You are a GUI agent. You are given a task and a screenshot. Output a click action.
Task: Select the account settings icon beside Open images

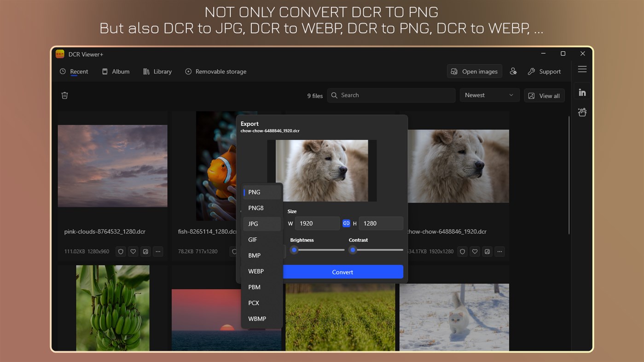click(513, 71)
